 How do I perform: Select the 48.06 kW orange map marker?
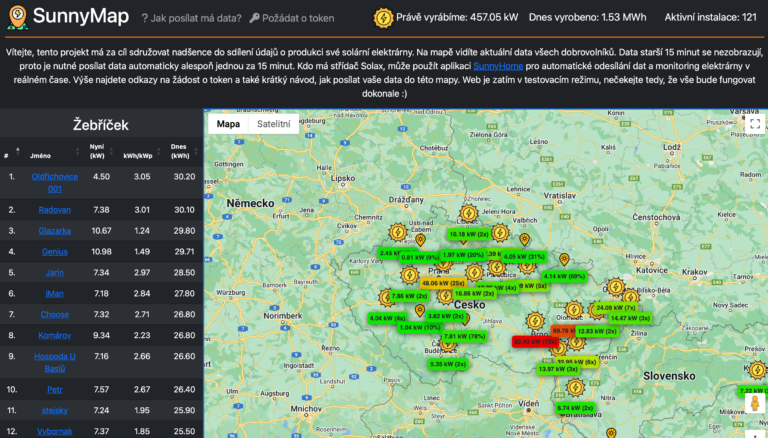pyautogui.click(x=442, y=283)
